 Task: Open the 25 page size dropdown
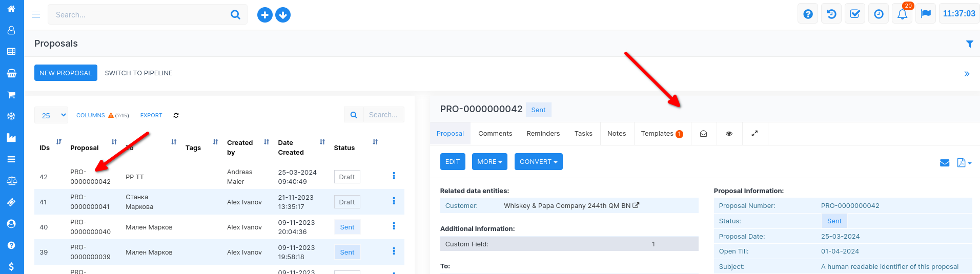pyautogui.click(x=52, y=115)
